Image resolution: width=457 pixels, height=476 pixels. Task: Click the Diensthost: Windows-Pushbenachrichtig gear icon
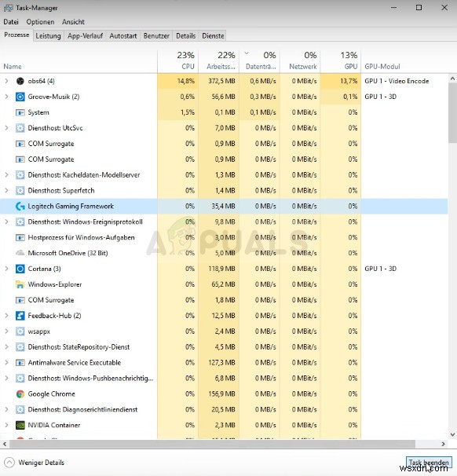click(x=20, y=379)
